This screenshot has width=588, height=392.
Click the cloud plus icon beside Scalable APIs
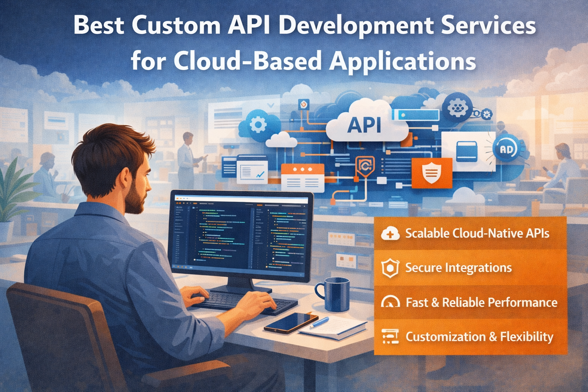(x=390, y=233)
